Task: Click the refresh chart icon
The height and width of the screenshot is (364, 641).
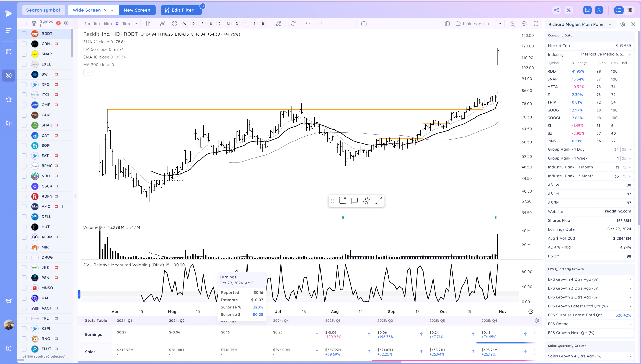Action: pos(293,24)
